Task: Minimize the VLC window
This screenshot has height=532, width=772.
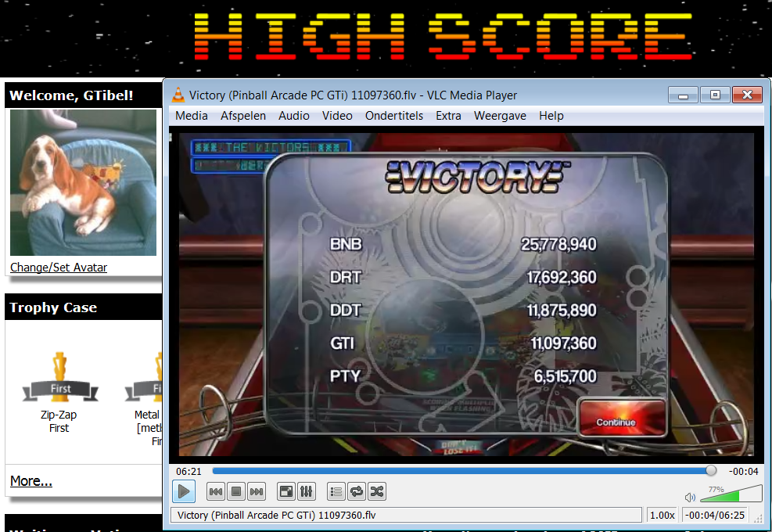Action: click(683, 95)
